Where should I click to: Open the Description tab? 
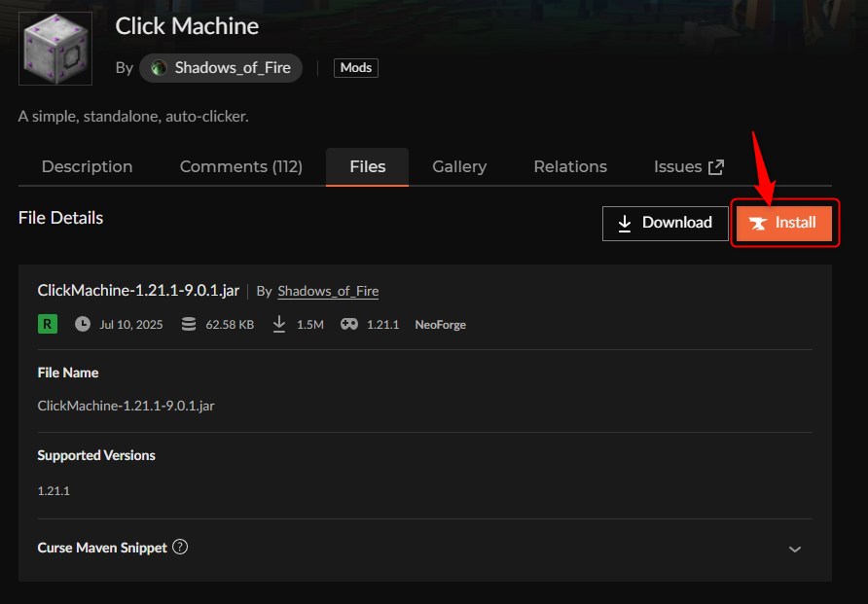click(86, 166)
